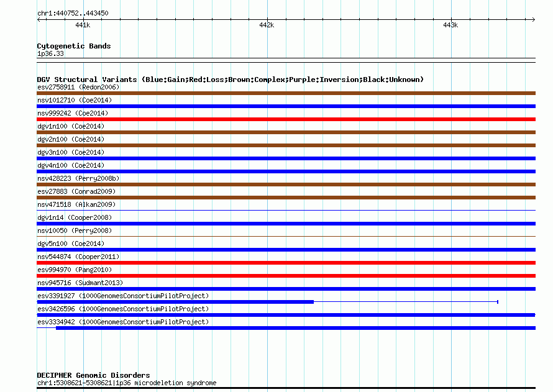The height and width of the screenshot is (392, 553).
Task: Select the blue bar for dgv5n100
Action: click(286, 250)
